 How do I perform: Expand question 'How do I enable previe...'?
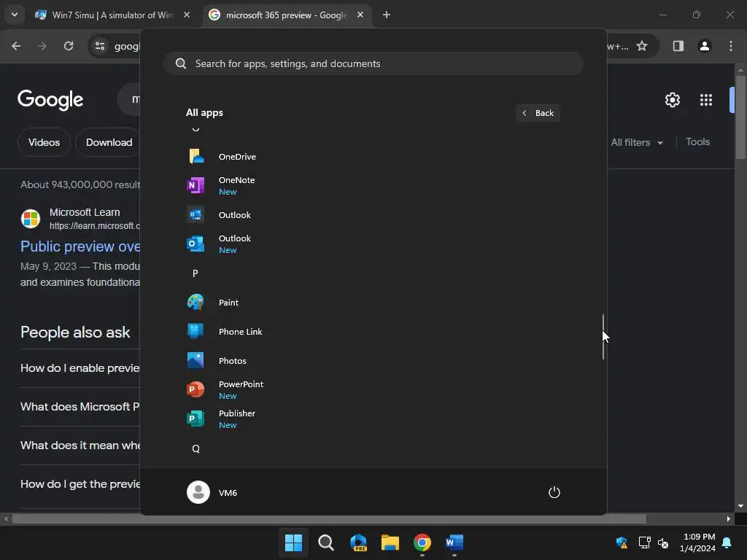click(x=80, y=368)
